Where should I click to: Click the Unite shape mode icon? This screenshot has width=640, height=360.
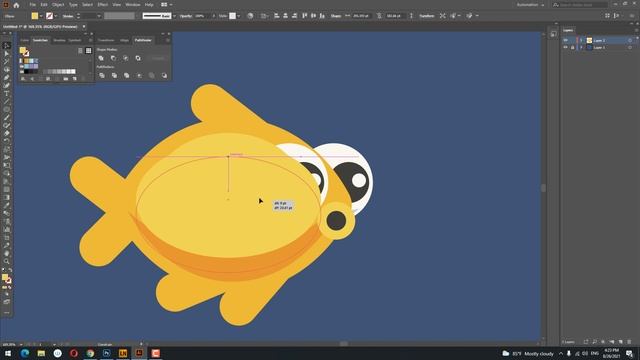(x=101, y=58)
